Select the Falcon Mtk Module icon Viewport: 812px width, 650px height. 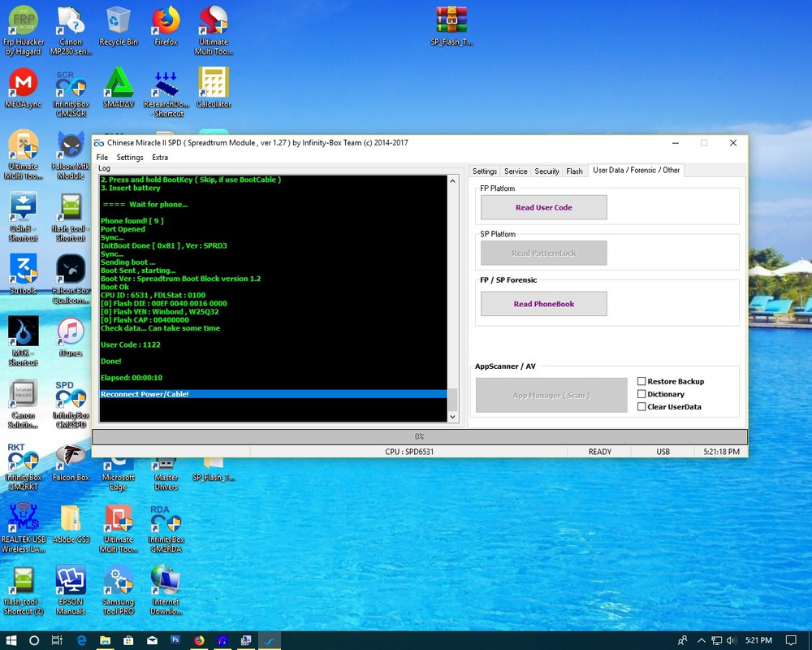point(71,154)
